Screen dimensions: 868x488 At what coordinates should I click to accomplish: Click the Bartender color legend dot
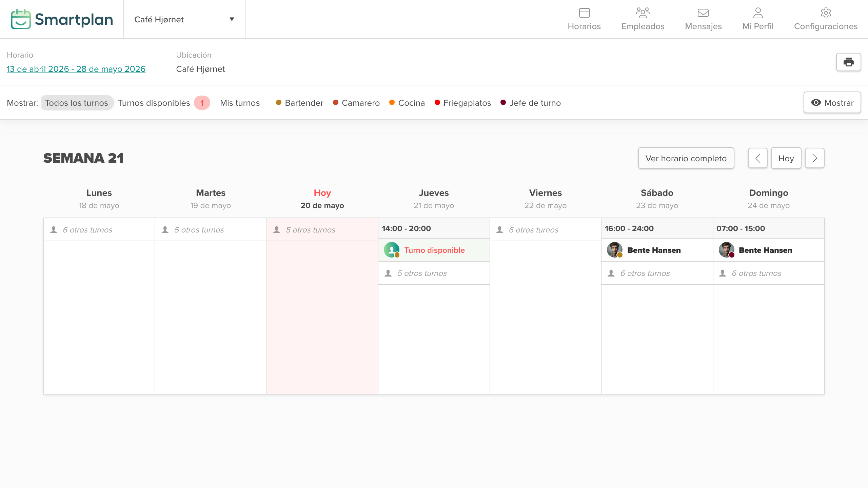pyautogui.click(x=279, y=102)
